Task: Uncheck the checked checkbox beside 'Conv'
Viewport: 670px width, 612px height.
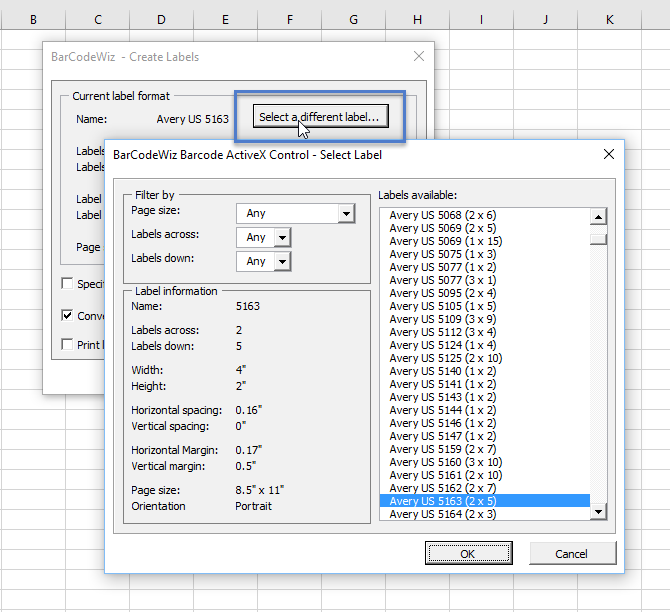Action: coord(67,315)
